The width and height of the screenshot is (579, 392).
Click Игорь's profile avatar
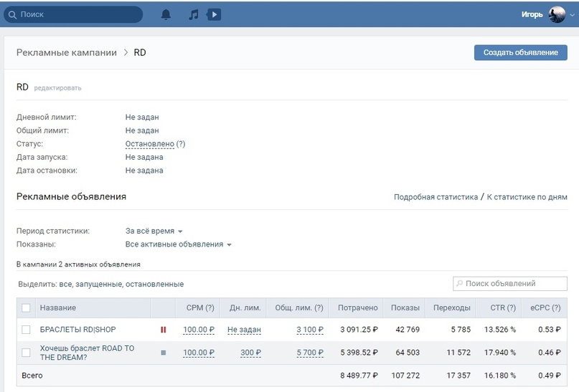click(556, 14)
